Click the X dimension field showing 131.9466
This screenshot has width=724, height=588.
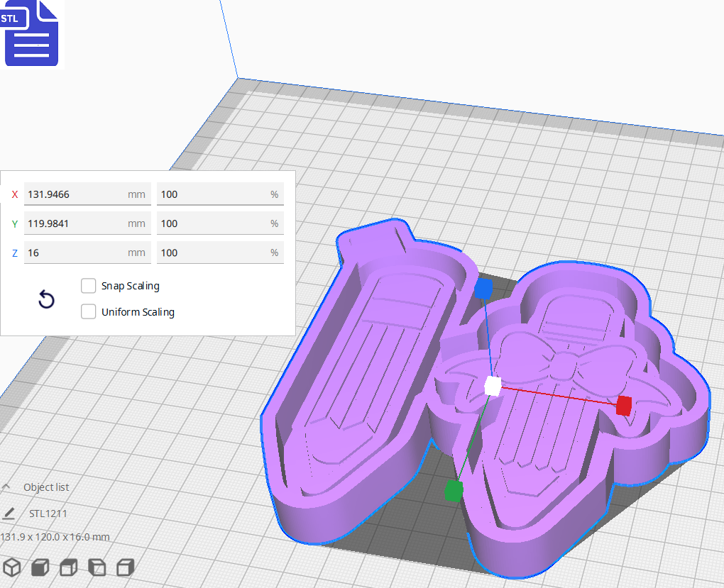[87, 194]
